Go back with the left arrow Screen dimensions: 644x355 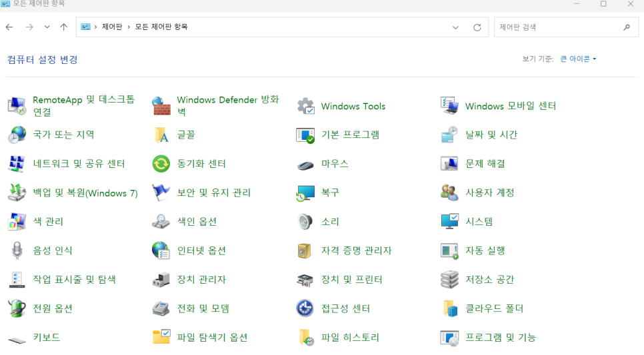9,27
